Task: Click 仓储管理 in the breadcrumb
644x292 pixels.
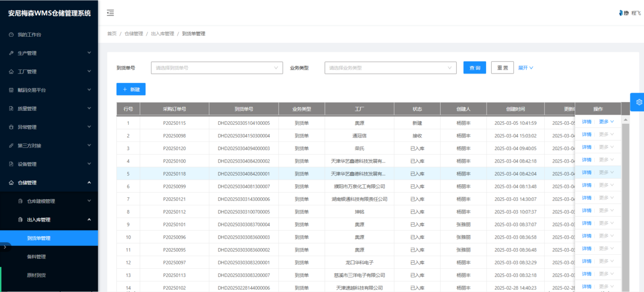Action: click(x=134, y=34)
